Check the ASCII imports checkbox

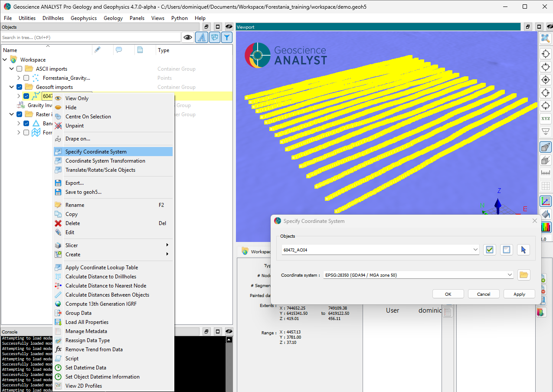pos(19,69)
